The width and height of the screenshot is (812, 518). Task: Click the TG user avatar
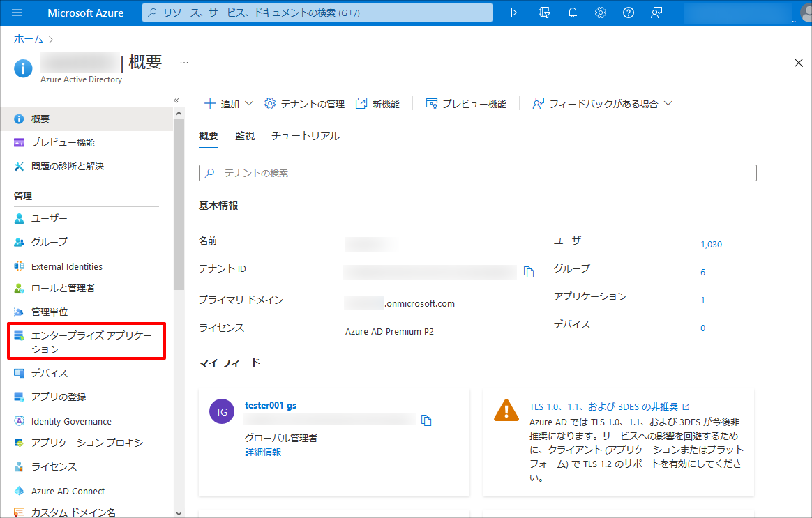pos(222,411)
